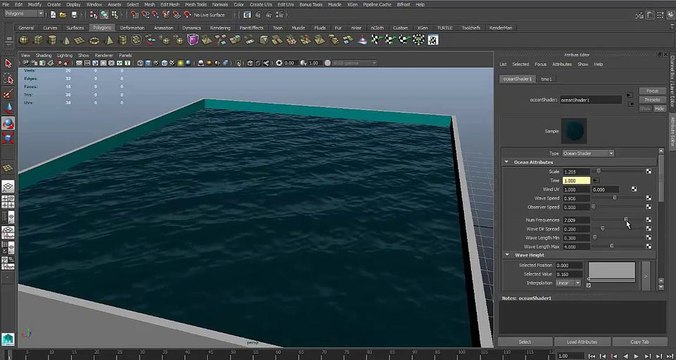This screenshot has width=676, height=360.
Task: Go to start of playback range
Action: click(x=592, y=356)
